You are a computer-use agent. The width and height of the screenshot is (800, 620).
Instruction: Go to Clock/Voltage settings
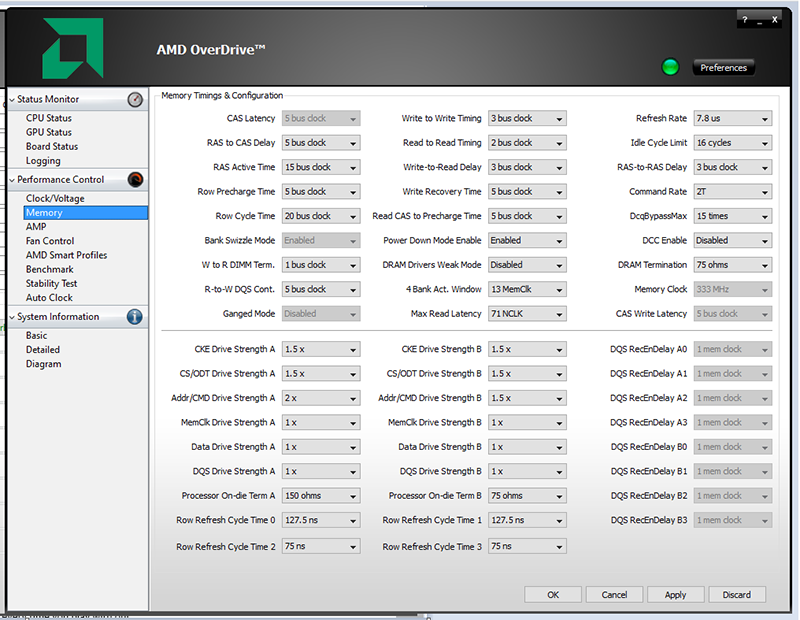(x=55, y=199)
